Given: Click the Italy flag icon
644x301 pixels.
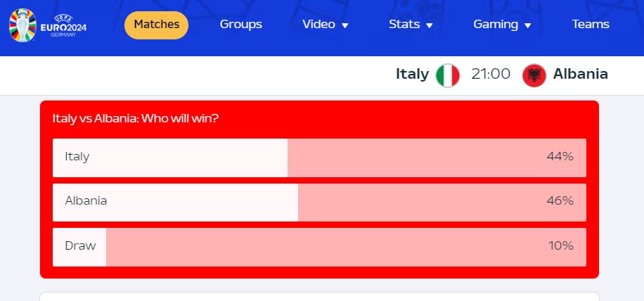Looking at the screenshot, I should tap(448, 75).
